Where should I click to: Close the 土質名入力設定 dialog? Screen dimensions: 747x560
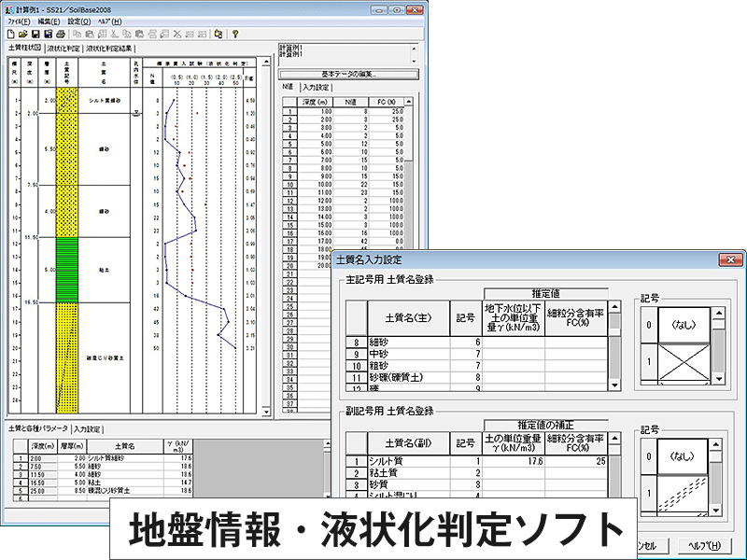pos(724,259)
